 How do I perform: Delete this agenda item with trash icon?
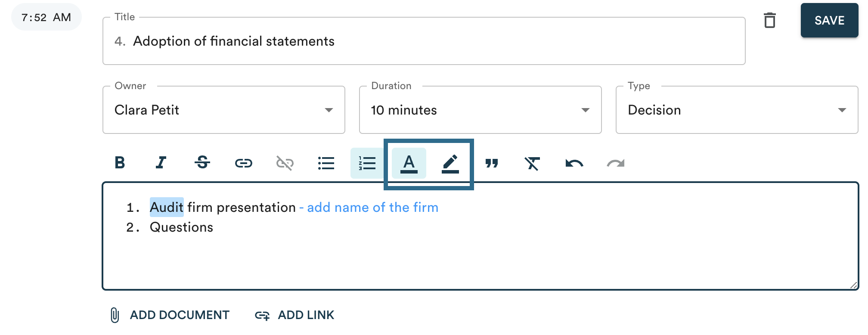[x=769, y=20]
